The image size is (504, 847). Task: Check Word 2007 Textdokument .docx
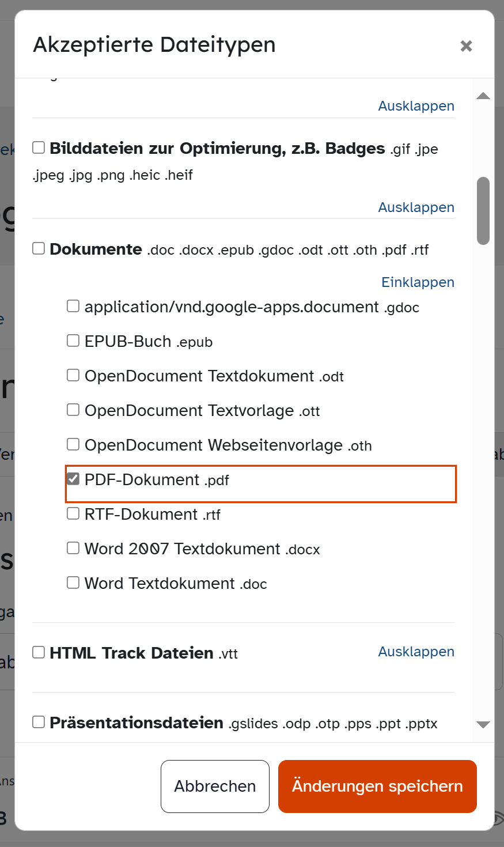tap(73, 548)
